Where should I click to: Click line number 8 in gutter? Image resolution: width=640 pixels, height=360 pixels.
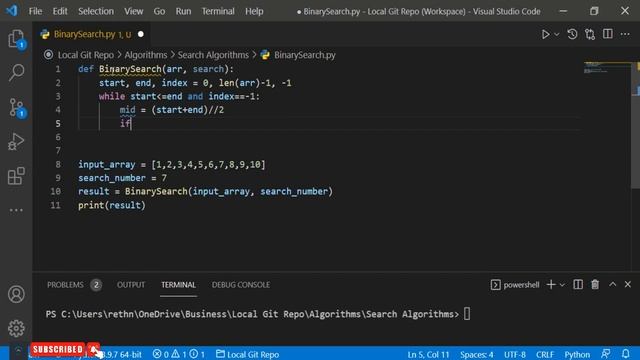point(58,164)
